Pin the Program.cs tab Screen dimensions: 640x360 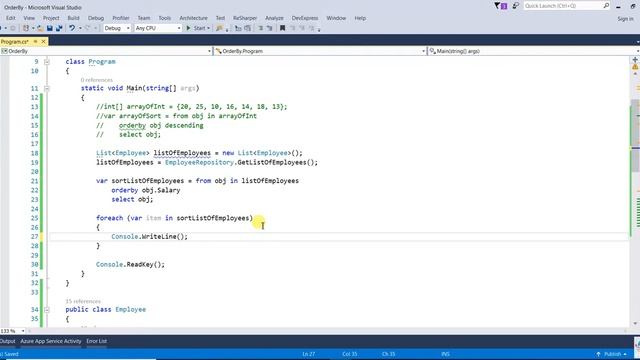35,42
